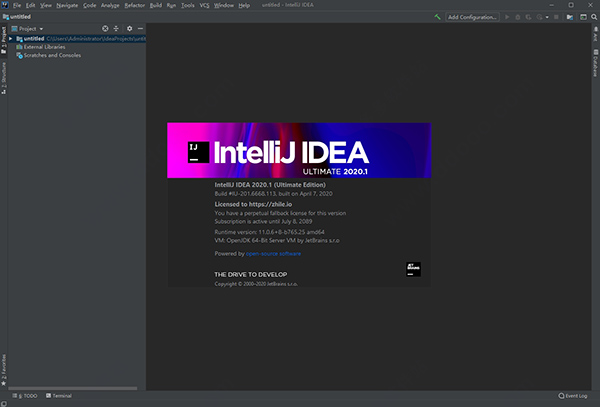Click the Locate/Select Opened File target icon
The image size is (600, 407).
105,29
